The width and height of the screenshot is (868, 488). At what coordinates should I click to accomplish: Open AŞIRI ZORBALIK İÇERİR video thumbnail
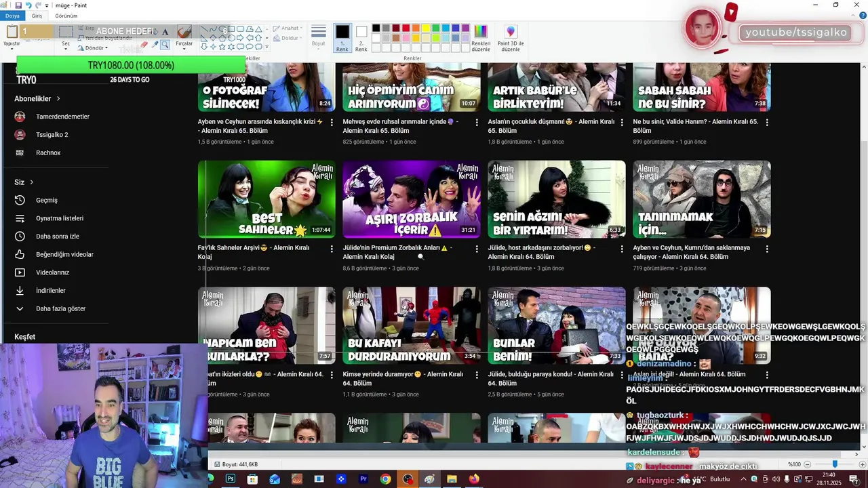pos(412,199)
